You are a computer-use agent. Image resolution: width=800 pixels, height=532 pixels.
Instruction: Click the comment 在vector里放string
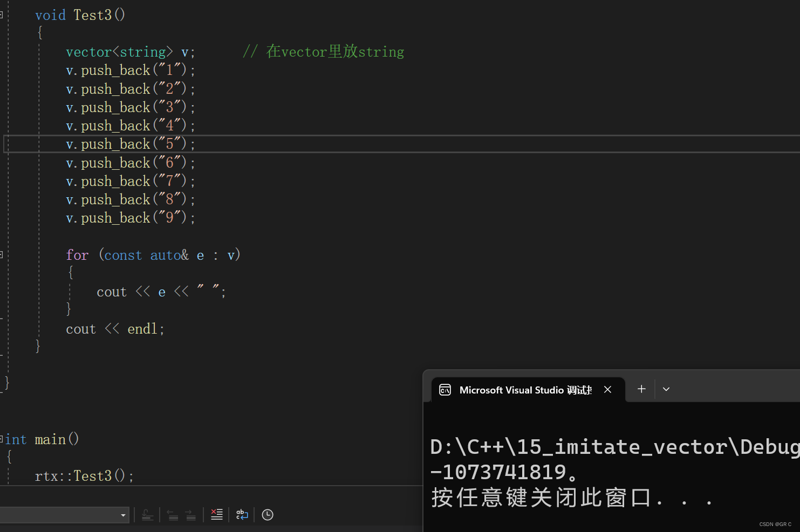[323, 52]
